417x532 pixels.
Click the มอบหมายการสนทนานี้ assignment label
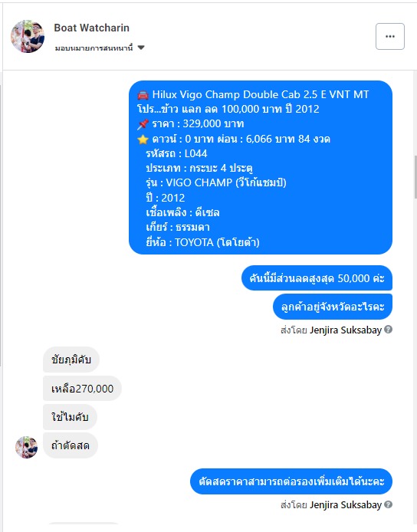click(x=94, y=48)
